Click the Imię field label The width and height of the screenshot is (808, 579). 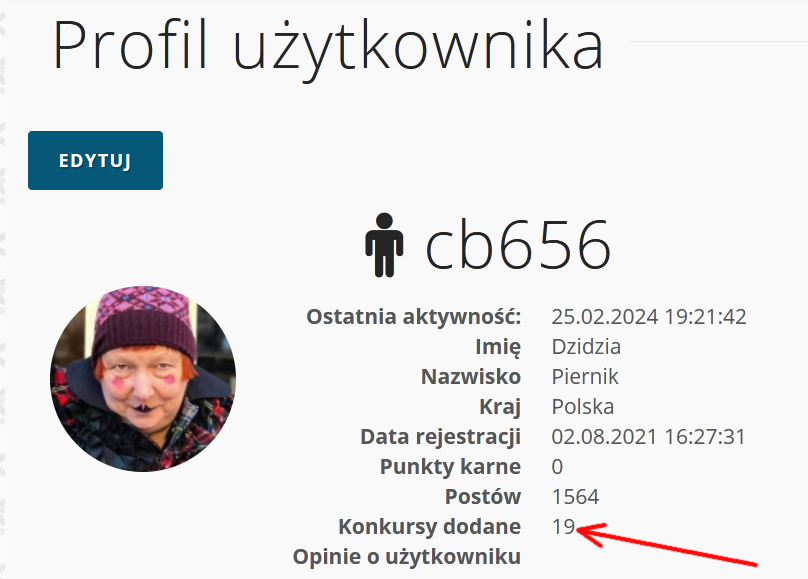(498, 347)
